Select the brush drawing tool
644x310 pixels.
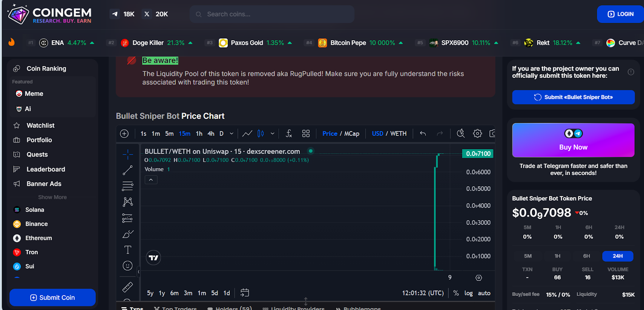click(x=128, y=234)
